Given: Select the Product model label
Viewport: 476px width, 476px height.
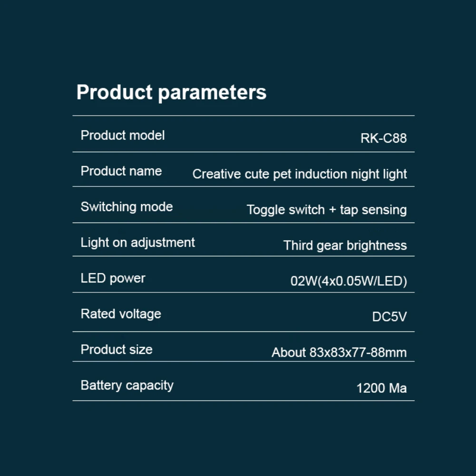Looking at the screenshot, I should [x=123, y=136].
